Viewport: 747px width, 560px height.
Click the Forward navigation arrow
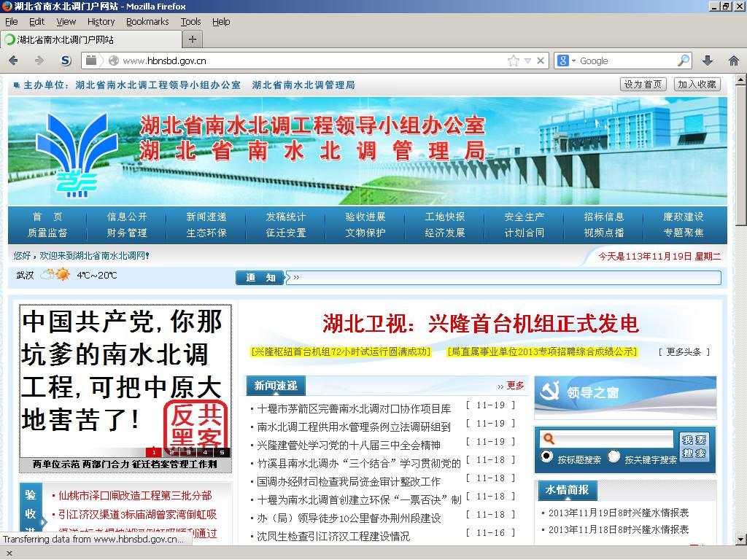[39, 61]
